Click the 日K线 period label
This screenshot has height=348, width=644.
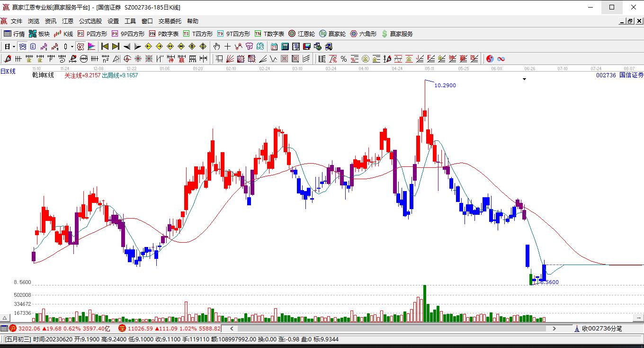click(x=8, y=71)
